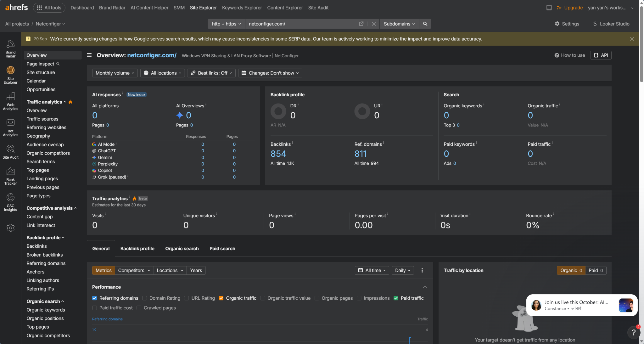This screenshot has height=344, width=644.
Task: Check the Crawled pages checkbox
Action: point(139,307)
